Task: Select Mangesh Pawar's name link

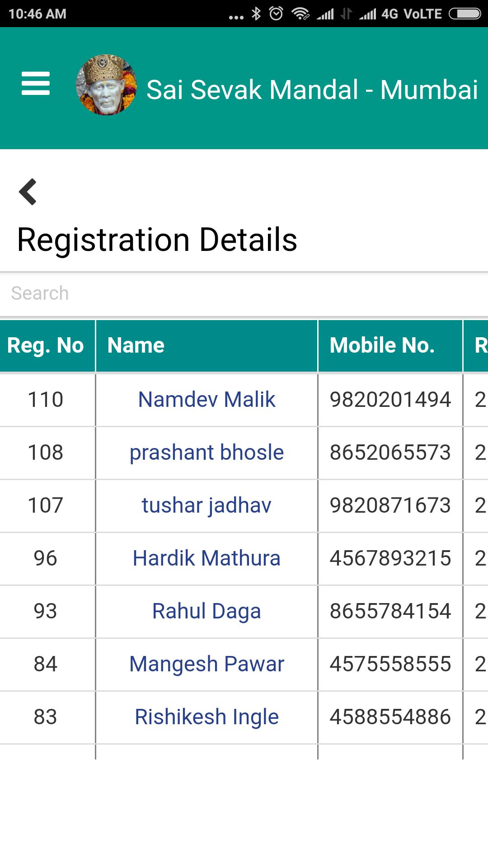Action: pyautogui.click(x=206, y=664)
